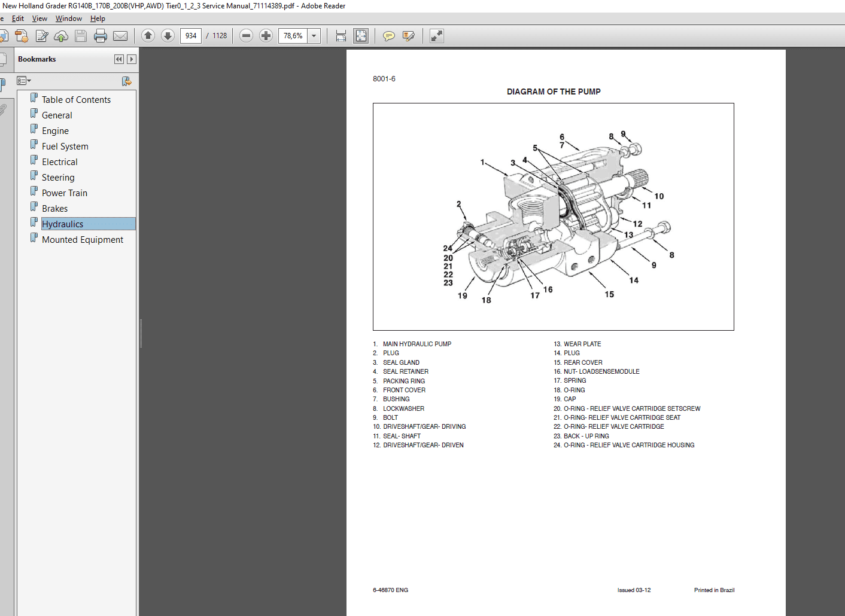Zoom in with the plus button

point(266,36)
